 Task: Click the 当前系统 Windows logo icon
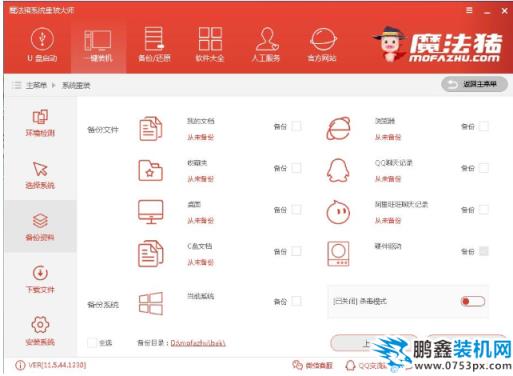coord(151,303)
